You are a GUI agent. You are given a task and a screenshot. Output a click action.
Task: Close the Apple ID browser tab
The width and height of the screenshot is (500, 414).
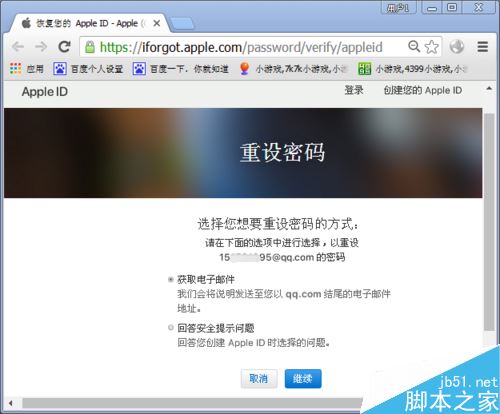pyautogui.click(x=157, y=24)
